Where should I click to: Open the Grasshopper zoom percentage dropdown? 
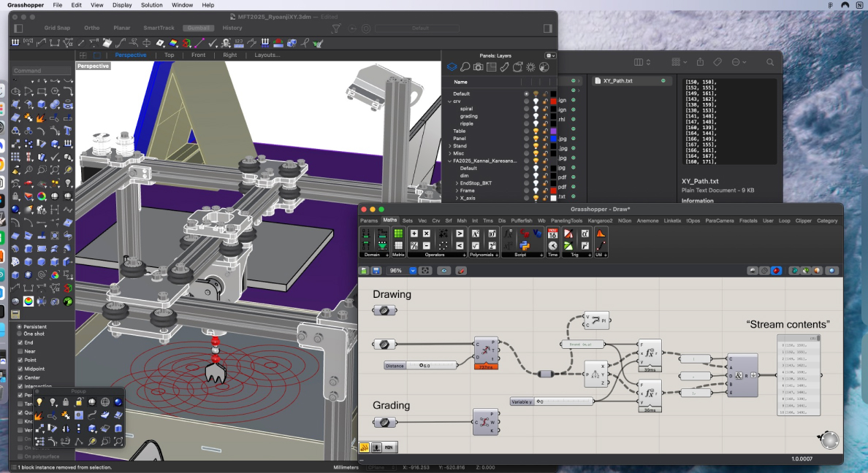click(x=413, y=271)
